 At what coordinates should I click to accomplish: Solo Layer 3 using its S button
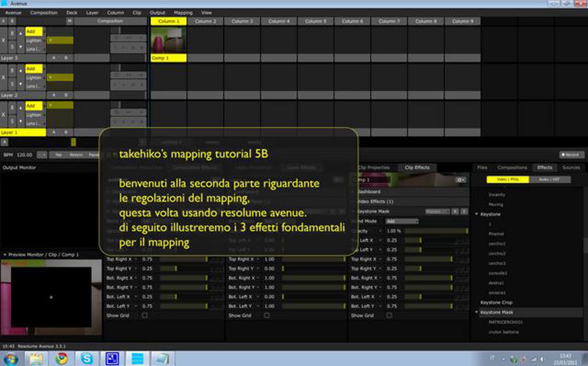point(12,47)
